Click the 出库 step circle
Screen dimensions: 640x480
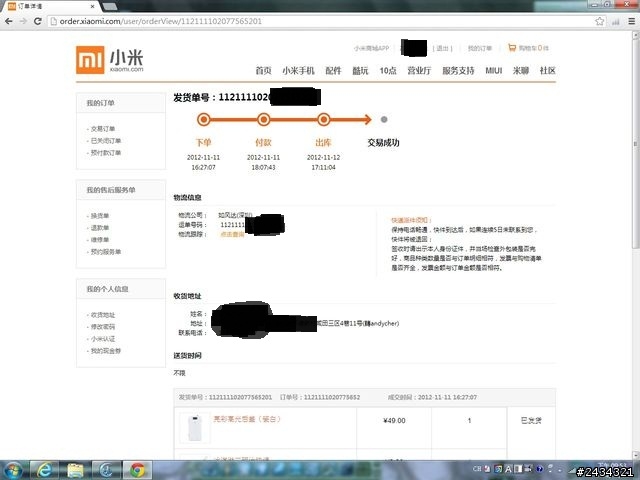coord(324,120)
